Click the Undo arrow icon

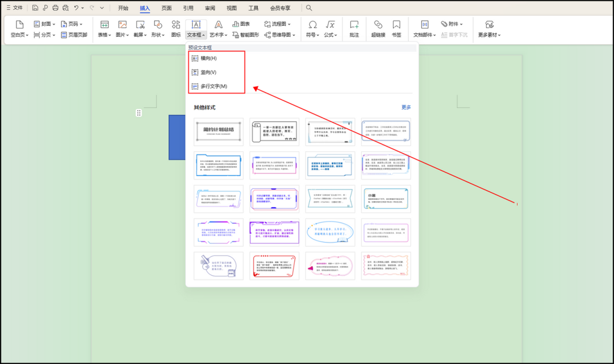[x=76, y=8]
